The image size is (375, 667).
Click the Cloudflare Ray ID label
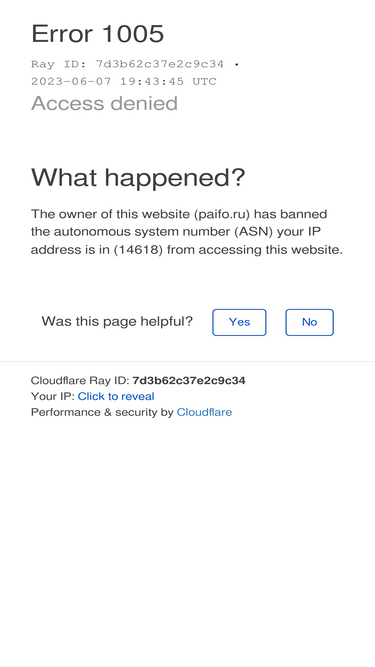click(80, 380)
